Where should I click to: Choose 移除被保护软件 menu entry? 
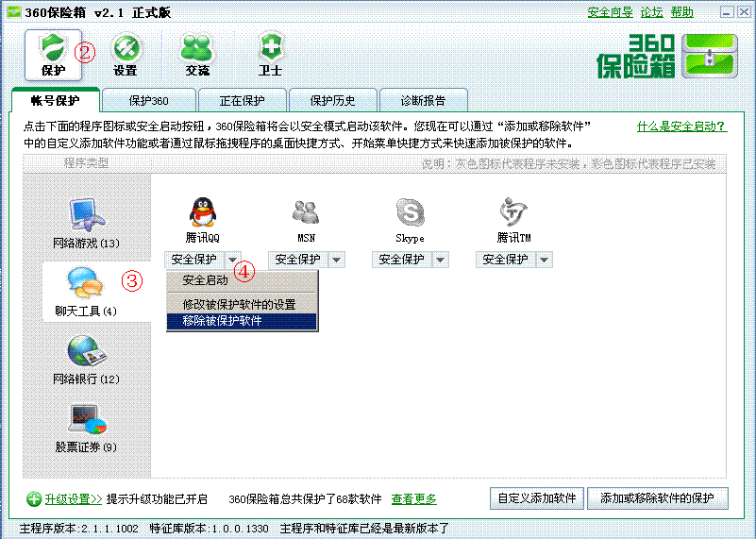tap(242, 321)
